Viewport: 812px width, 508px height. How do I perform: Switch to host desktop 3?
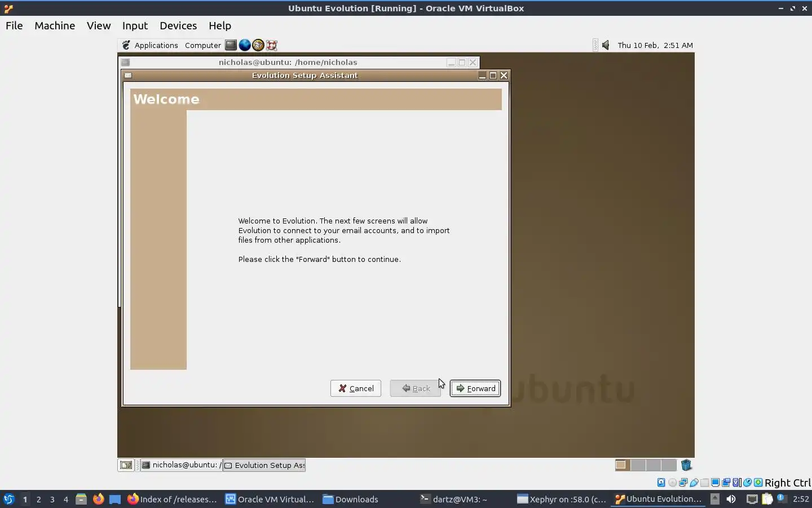[x=52, y=499]
